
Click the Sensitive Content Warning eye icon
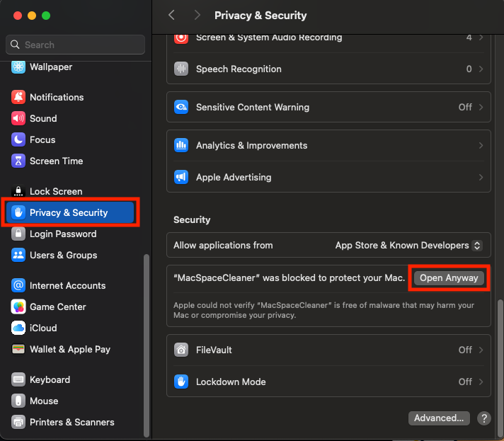(x=181, y=107)
